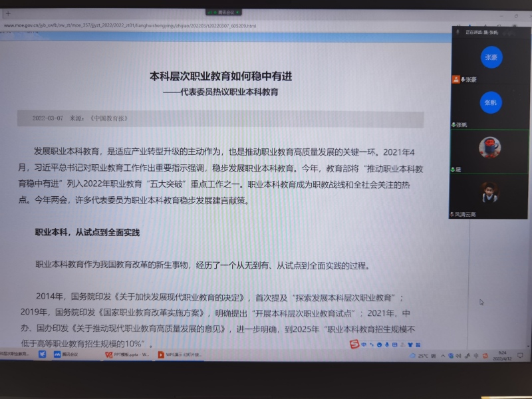Click the weather 25°C tray indicator
Image resolution: width=532 pixels, height=399 pixels.
coord(420,356)
